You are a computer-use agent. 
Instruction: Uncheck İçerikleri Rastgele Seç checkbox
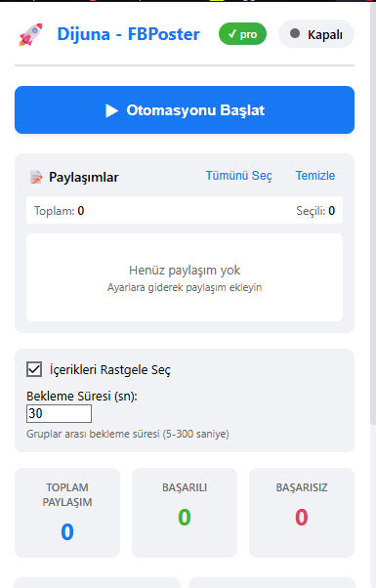point(34,369)
